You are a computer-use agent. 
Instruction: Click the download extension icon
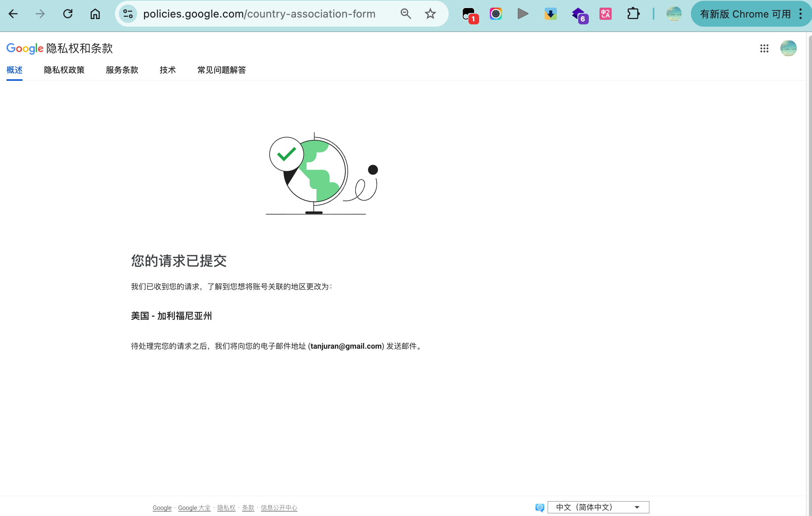(550, 14)
